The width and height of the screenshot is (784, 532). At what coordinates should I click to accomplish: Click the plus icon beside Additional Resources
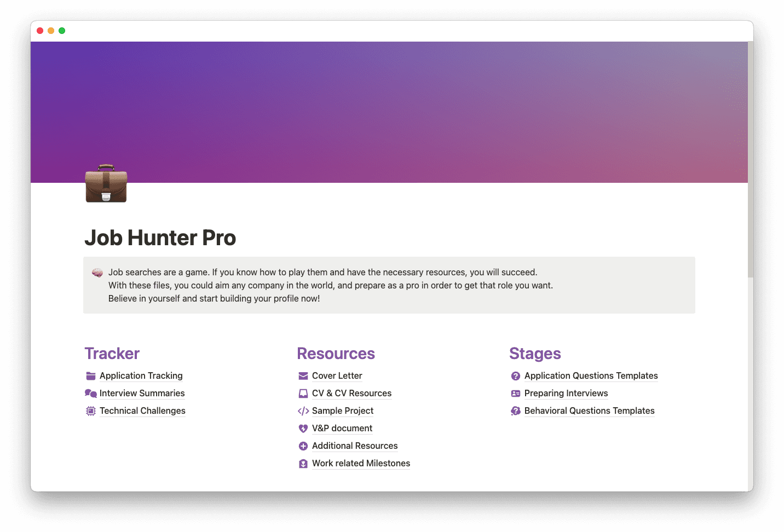point(303,446)
